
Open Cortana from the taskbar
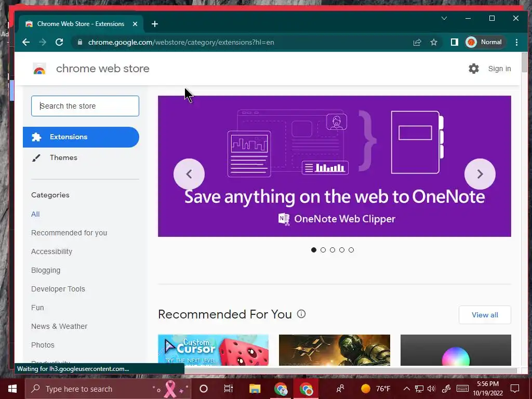click(x=204, y=389)
